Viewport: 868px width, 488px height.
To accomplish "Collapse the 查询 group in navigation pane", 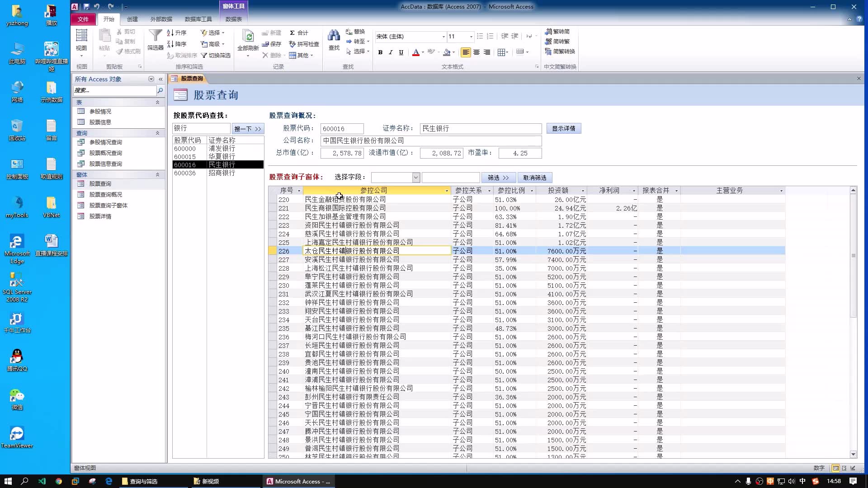I will (157, 133).
